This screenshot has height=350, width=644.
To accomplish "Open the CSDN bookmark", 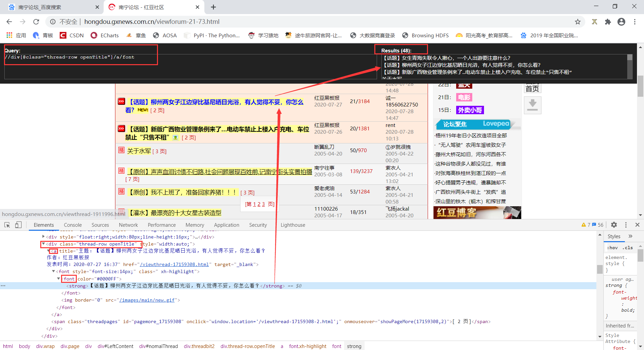I will pos(72,35).
